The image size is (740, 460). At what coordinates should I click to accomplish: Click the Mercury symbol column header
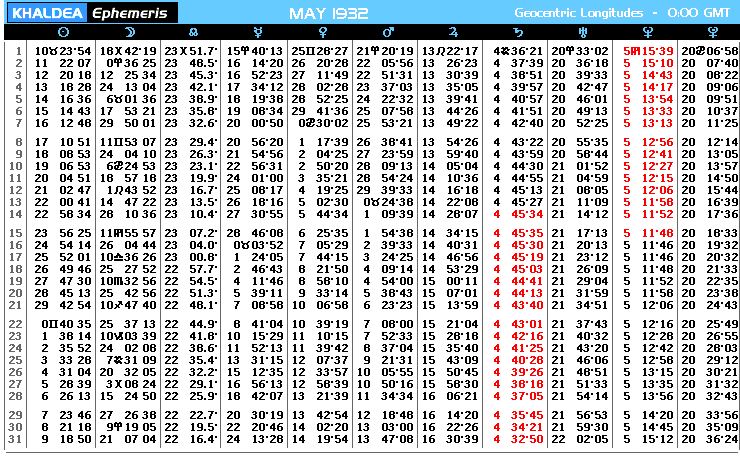coord(258,32)
